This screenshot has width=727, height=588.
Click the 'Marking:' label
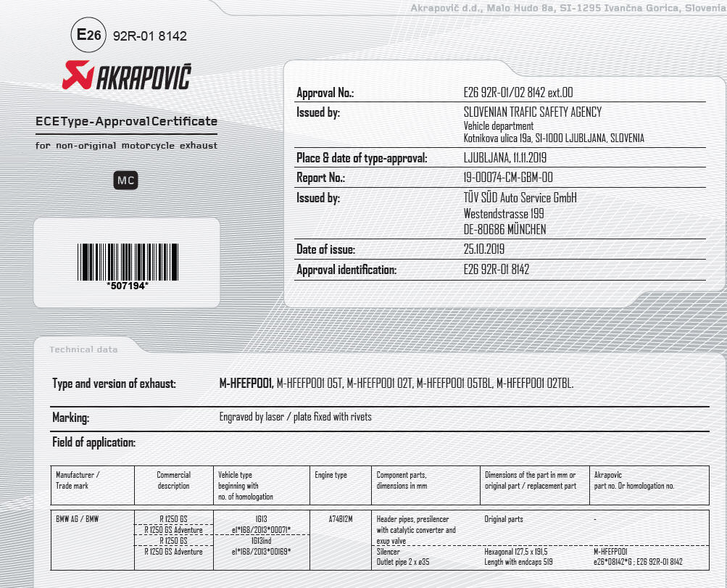[x=70, y=418]
